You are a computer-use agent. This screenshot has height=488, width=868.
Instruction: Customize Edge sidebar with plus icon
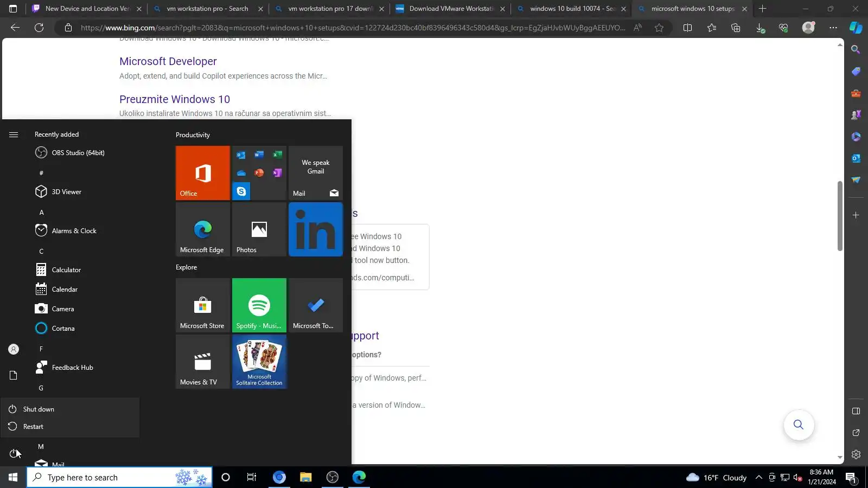856,215
